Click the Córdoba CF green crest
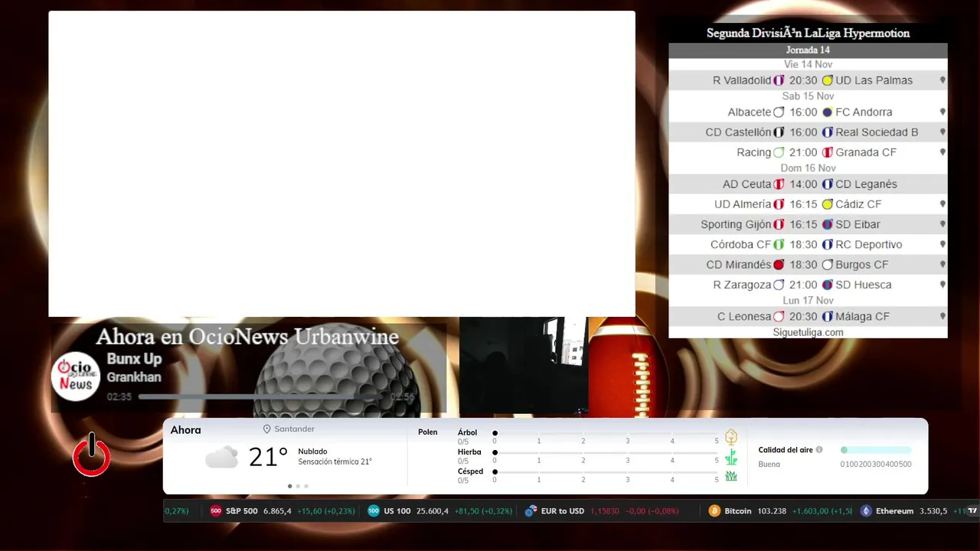 pos(779,245)
